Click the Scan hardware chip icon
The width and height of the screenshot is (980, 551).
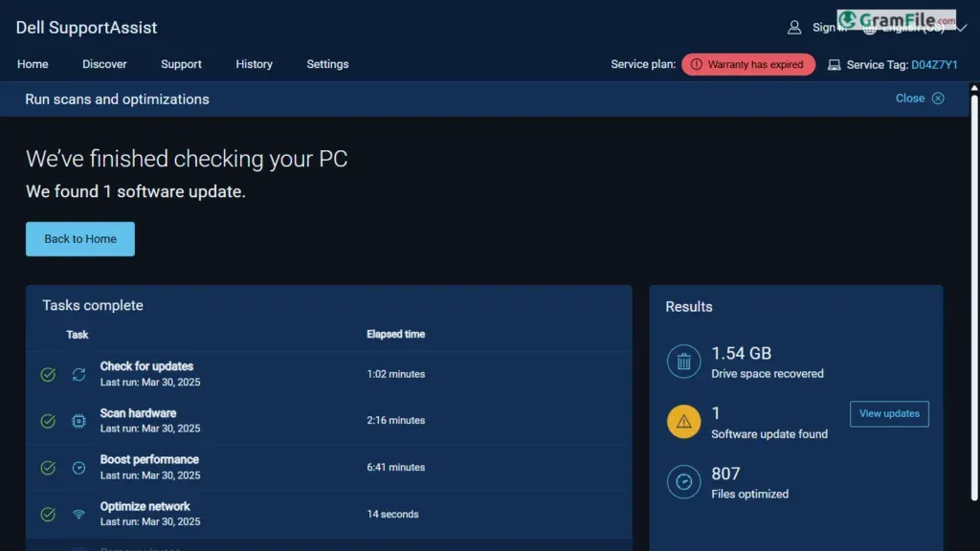tap(78, 421)
